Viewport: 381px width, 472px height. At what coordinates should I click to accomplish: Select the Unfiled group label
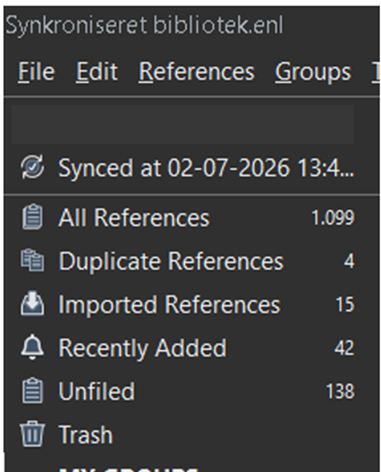click(97, 391)
